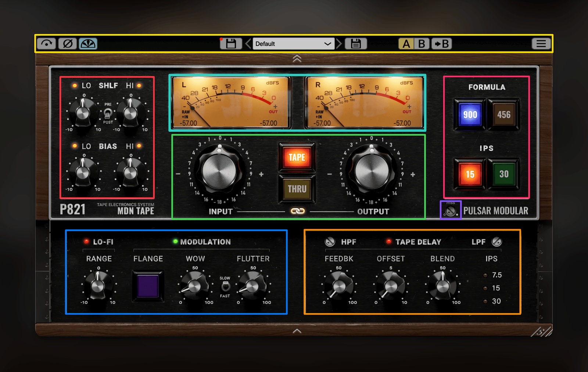This screenshot has width=588, height=372.
Task: Select delay IPS 7.5 option
Action: point(492,275)
